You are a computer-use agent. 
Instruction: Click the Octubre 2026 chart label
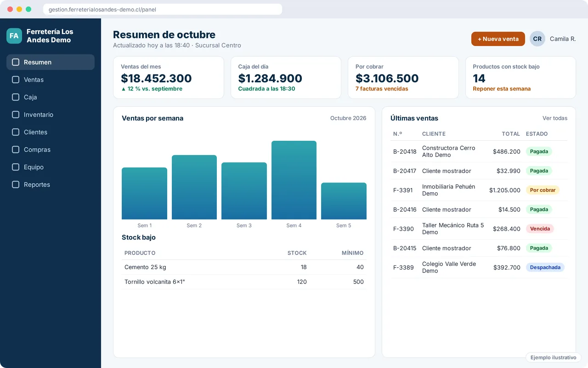pos(348,118)
